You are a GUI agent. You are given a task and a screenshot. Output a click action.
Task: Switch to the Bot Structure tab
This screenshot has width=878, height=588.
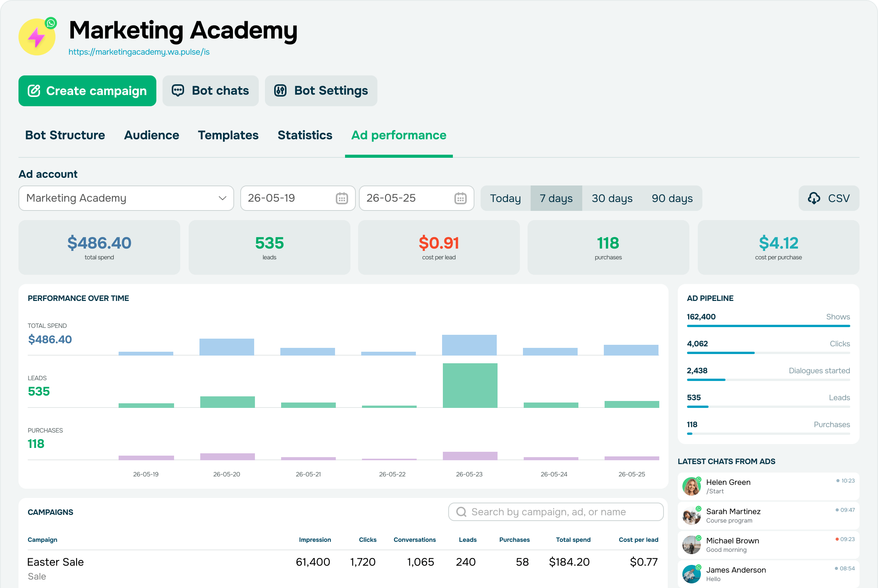tap(65, 135)
